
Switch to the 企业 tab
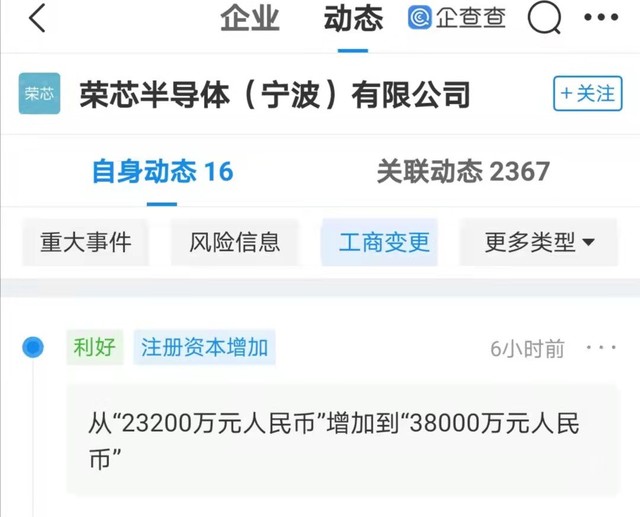(x=249, y=18)
